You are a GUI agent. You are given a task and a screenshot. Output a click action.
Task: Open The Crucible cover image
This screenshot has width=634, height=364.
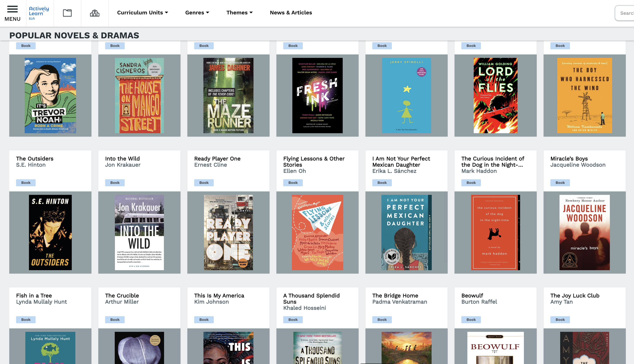click(139, 348)
